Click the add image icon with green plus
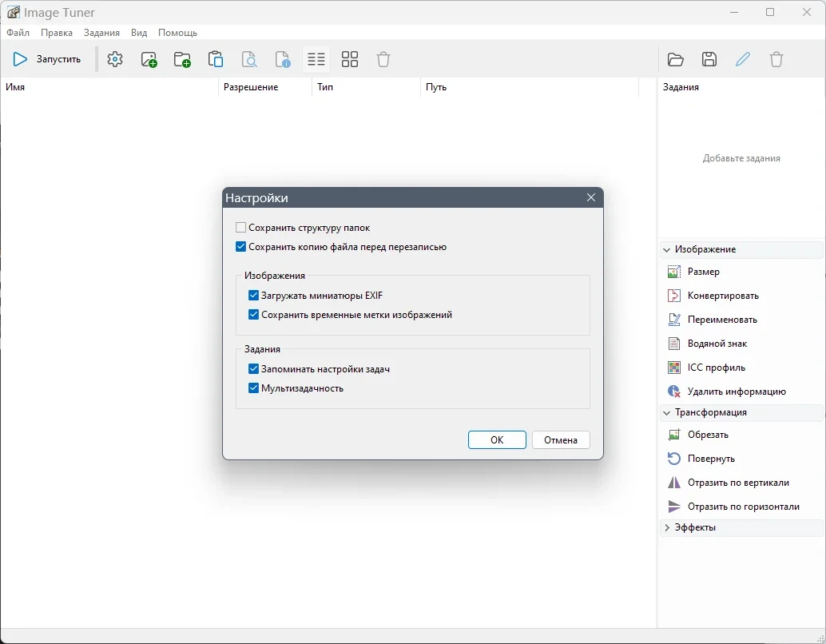 click(x=149, y=59)
